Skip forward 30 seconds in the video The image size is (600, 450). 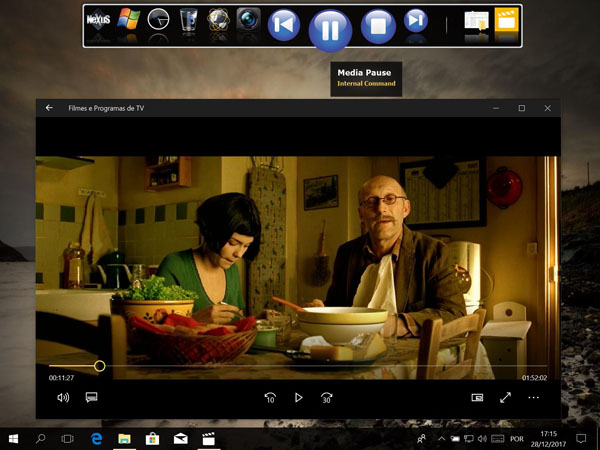point(326,397)
